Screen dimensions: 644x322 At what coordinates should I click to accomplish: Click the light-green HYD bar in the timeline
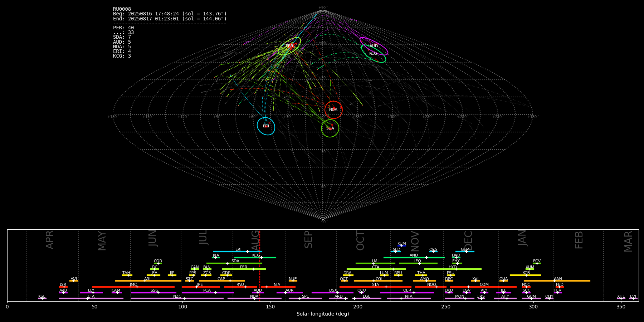453,269
